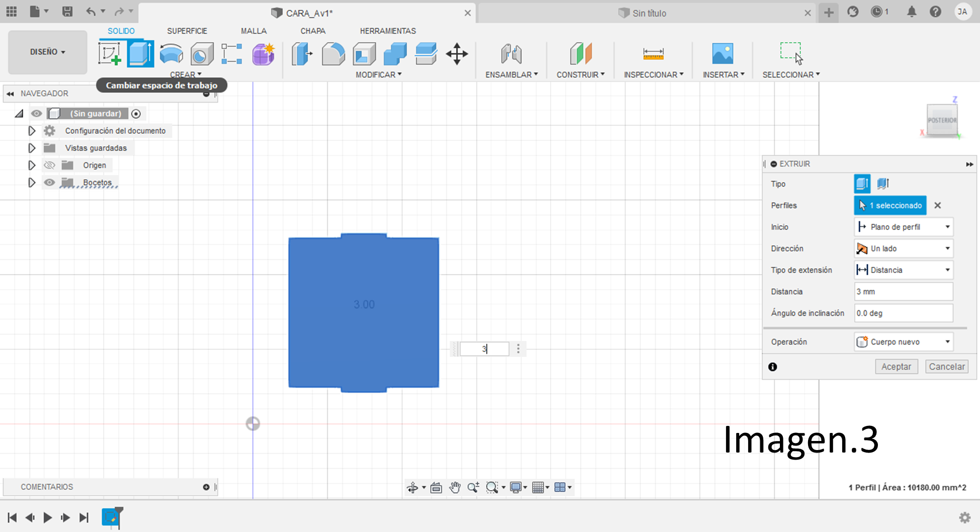Expand Configuración del documento node
980x532 pixels.
coord(32,131)
